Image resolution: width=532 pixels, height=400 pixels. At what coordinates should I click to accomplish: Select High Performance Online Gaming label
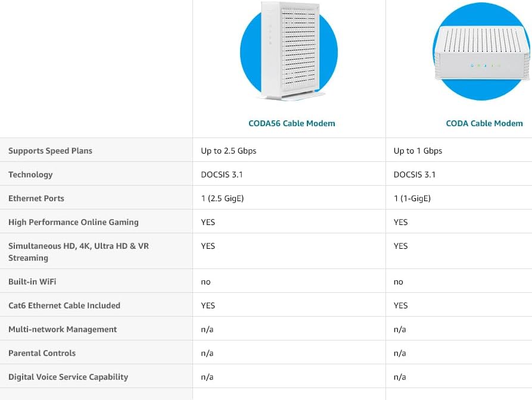[73, 222]
